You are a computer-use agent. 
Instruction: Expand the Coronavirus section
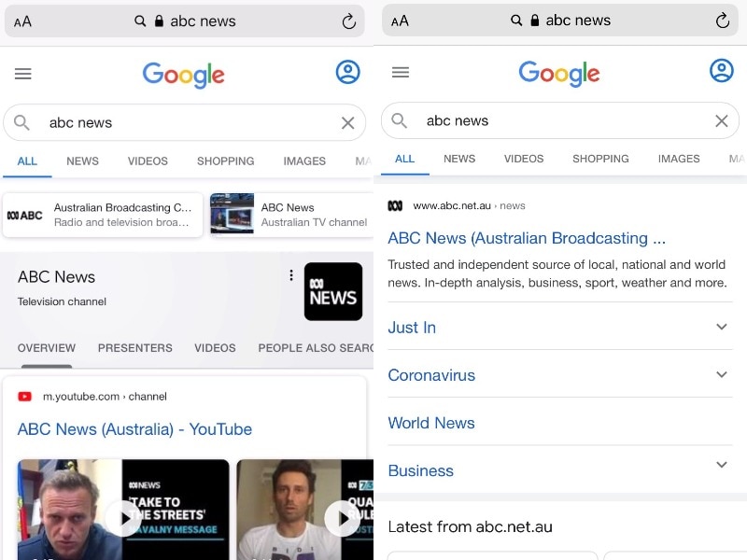point(559,375)
